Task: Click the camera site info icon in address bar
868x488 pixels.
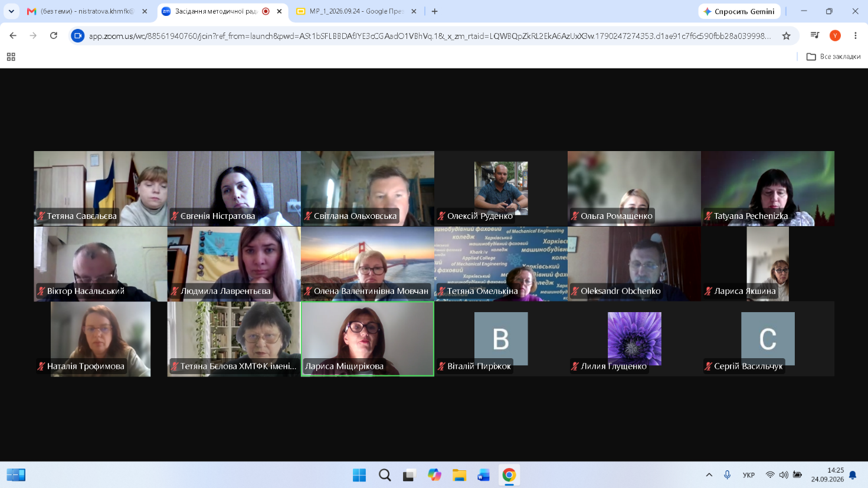Action: pyautogui.click(x=77, y=36)
